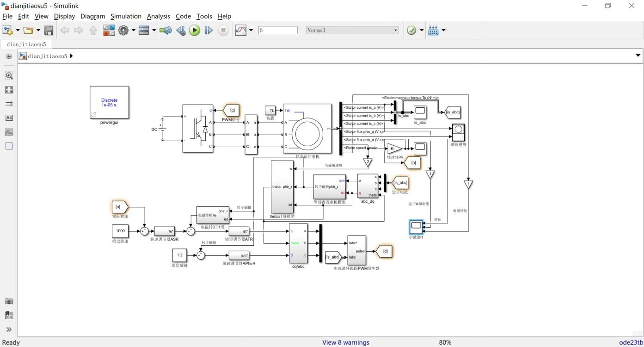Toggle the Sample Time Display palette icon
The image size is (644, 347).
(x=9, y=104)
